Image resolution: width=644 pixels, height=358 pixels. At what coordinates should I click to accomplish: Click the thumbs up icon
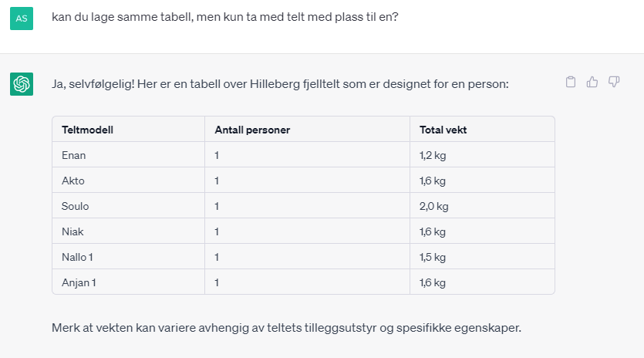pyautogui.click(x=592, y=82)
